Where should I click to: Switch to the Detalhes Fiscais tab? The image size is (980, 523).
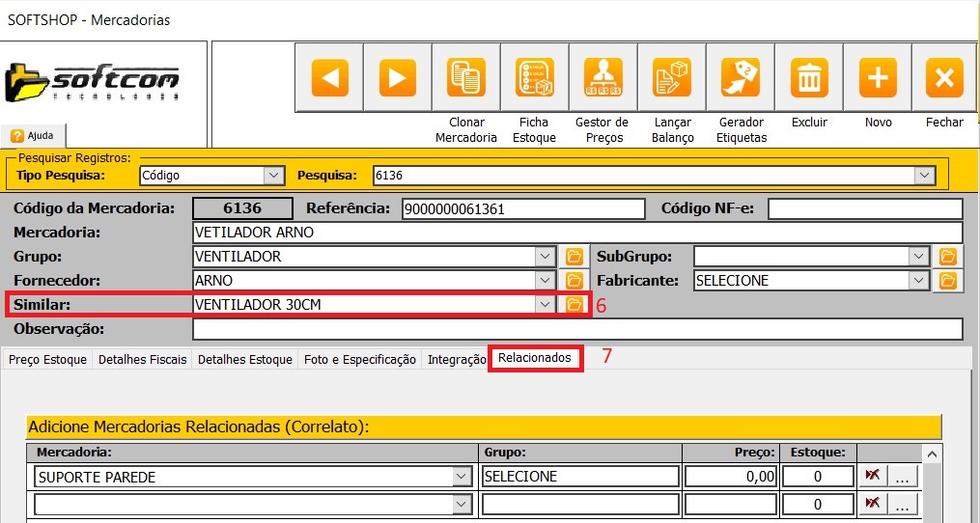point(143,359)
